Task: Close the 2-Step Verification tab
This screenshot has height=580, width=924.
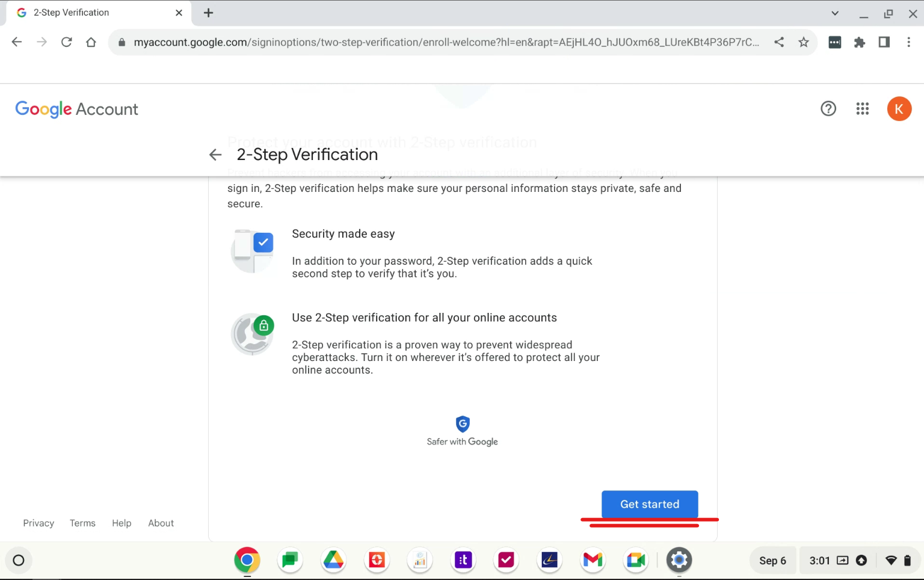Action: pos(179,13)
